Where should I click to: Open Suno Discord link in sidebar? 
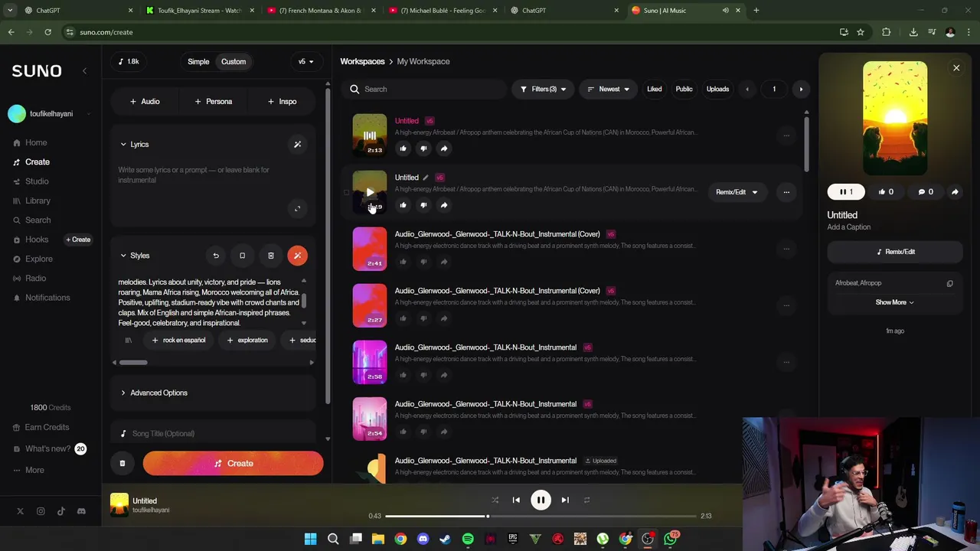pos(81,511)
